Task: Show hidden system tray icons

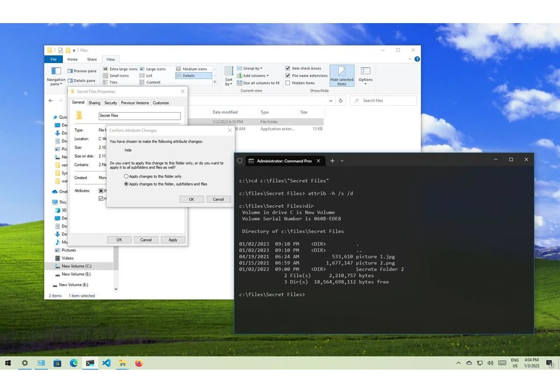Action: [x=458, y=363]
